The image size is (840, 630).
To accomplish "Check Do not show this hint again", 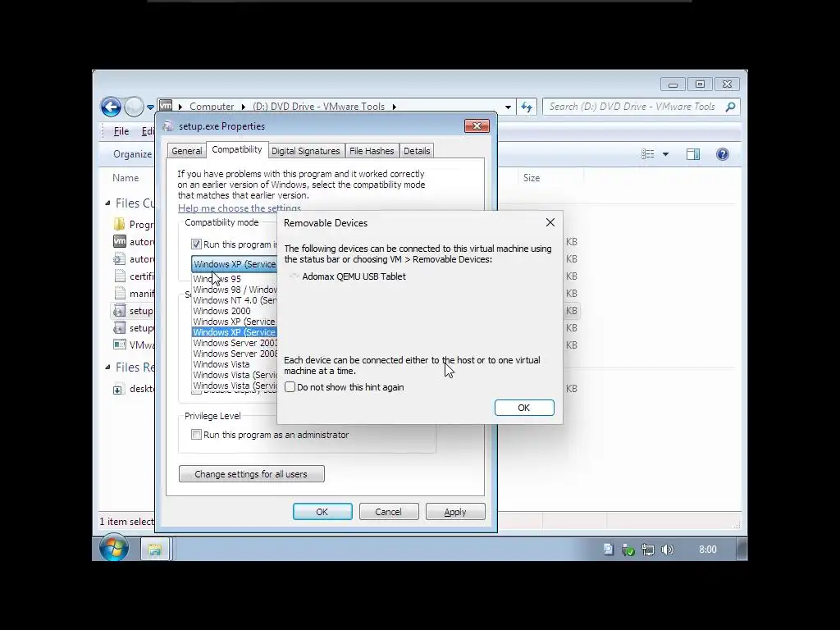I will 290,387.
